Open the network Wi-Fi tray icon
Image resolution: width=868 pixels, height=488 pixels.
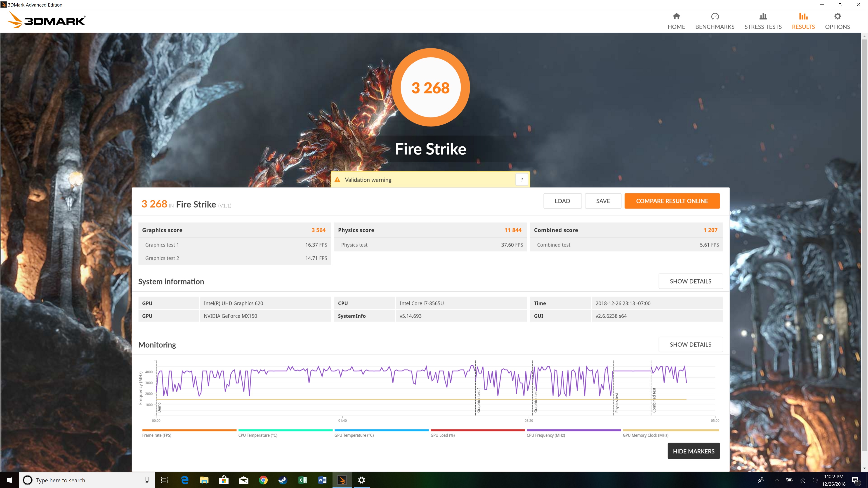(802, 480)
